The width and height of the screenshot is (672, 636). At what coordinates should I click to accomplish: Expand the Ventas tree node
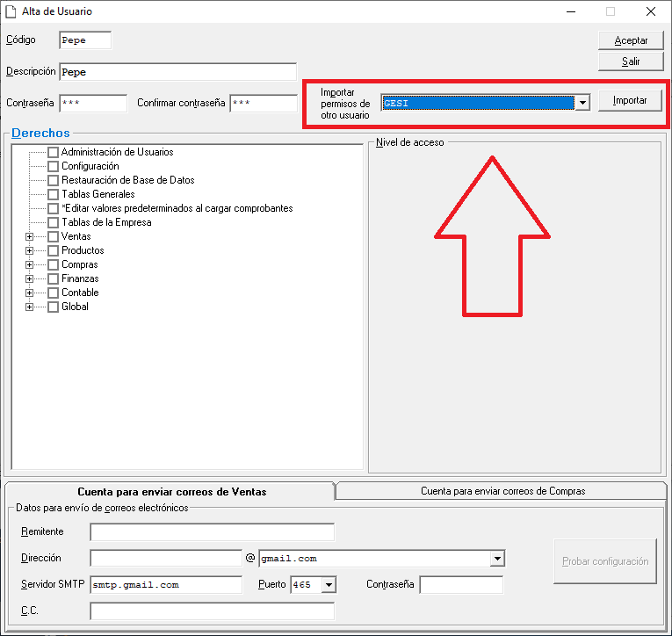pos(30,236)
